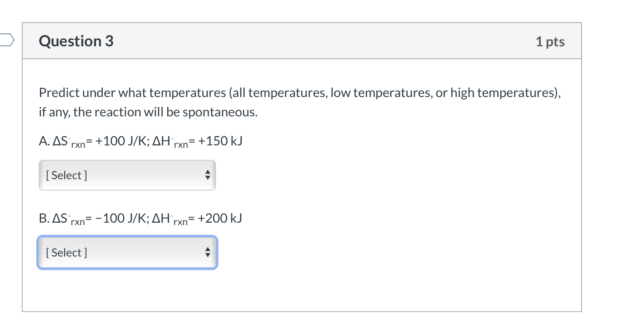Viewport: 644px width, 331px height.
Task: Click the chevron marker left of the question panel
Action: coord(7,40)
